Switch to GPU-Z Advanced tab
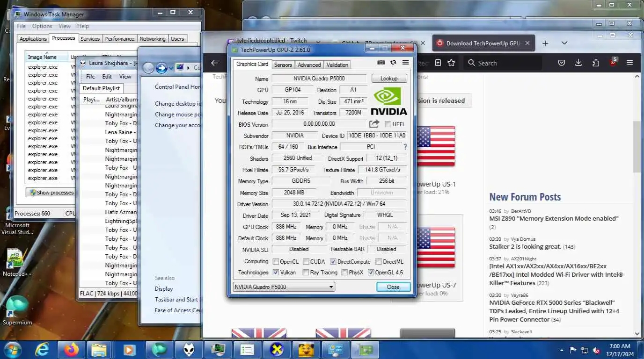The image size is (644, 359). click(x=309, y=65)
